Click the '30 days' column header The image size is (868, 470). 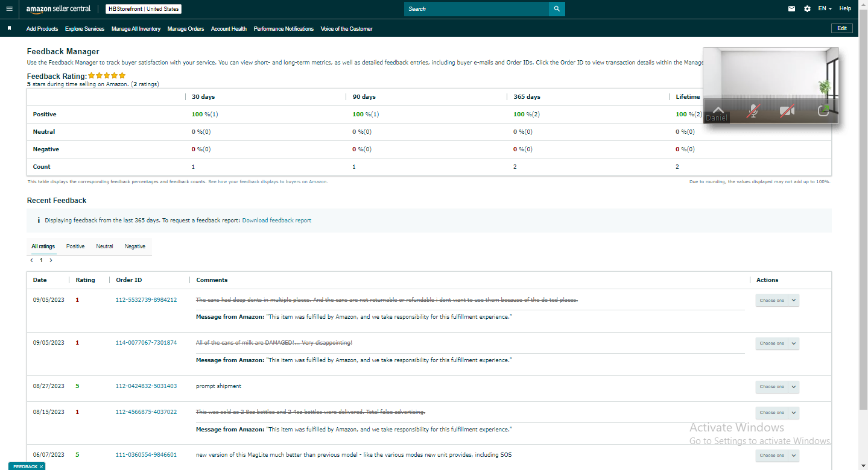(x=203, y=97)
